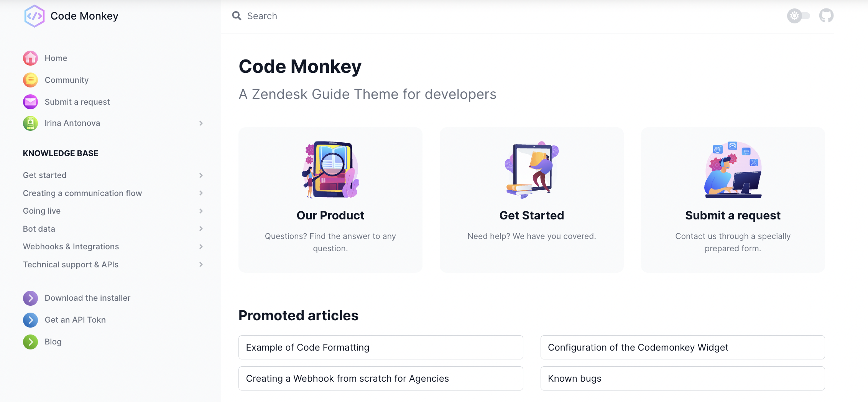Open the Example of Code Formatting article
This screenshot has width=868, height=402.
pyautogui.click(x=381, y=348)
